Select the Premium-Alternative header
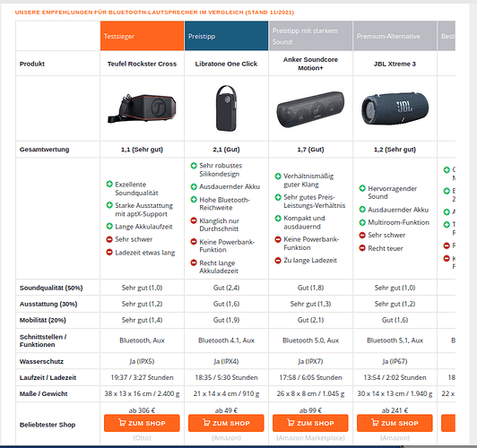Viewport: 477px width, 448px height. (x=395, y=36)
